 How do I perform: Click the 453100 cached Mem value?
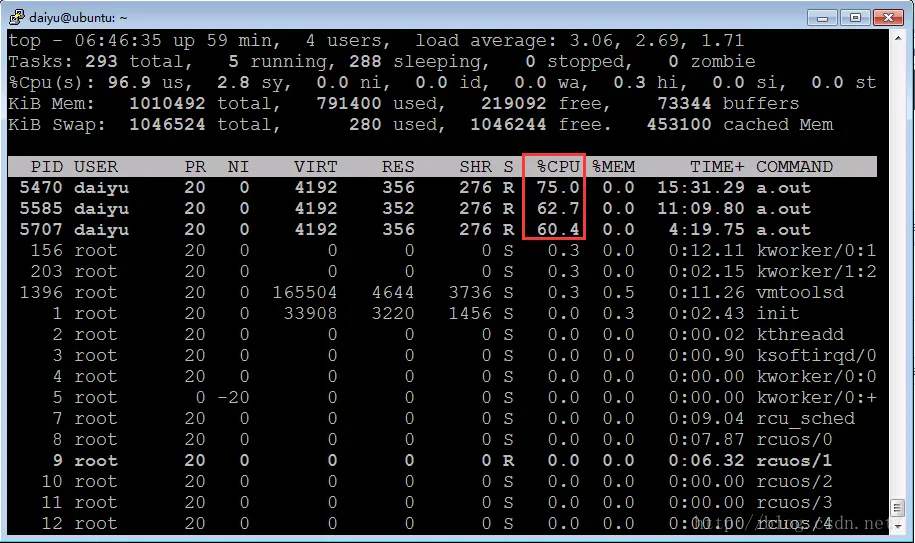tap(679, 125)
